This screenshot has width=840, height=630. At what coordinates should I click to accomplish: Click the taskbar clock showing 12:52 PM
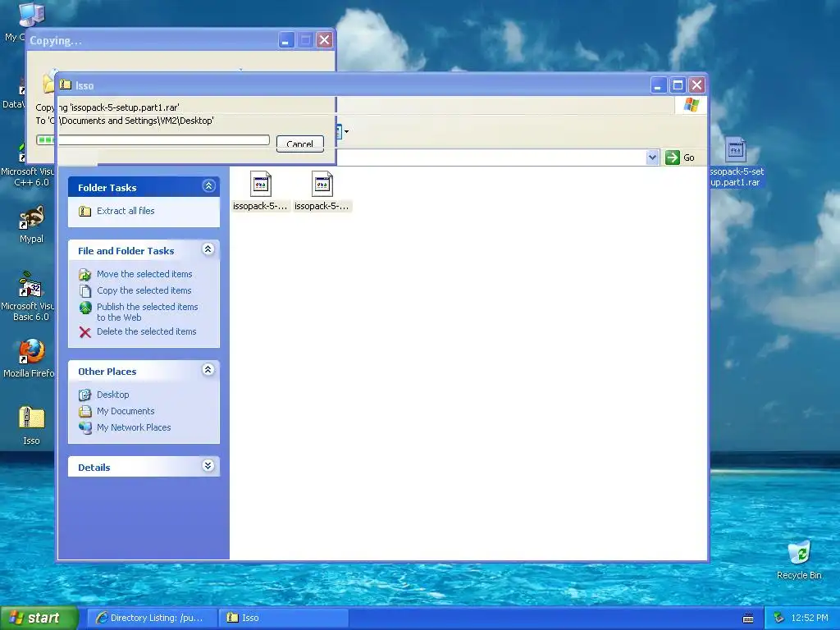coord(810,619)
